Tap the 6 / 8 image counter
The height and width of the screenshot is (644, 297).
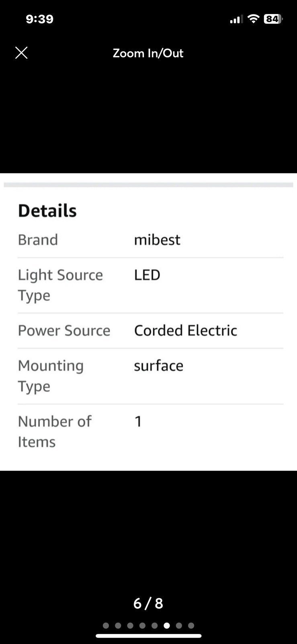148,603
